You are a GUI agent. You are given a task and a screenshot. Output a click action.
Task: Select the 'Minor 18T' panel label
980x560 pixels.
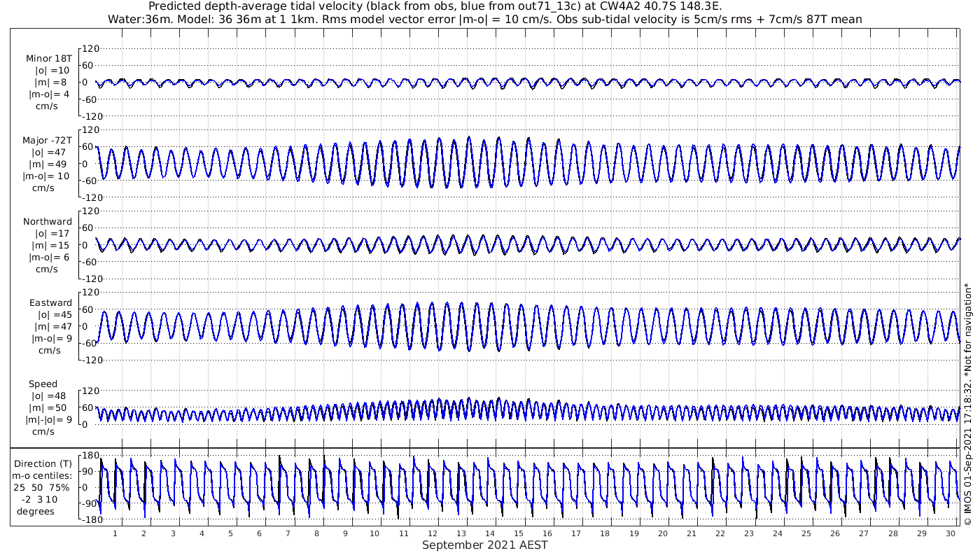click(x=49, y=59)
